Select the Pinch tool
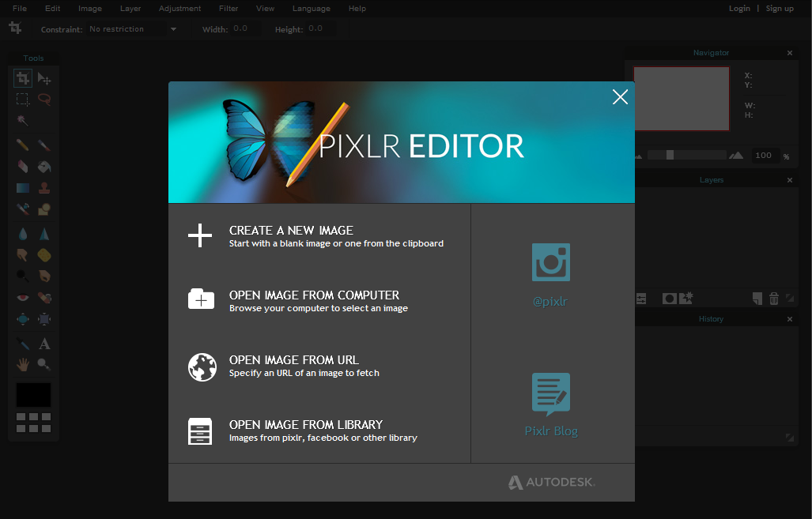The height and width of the screenshot is (519, 812). pyautogui.click(x=44, y=319)
